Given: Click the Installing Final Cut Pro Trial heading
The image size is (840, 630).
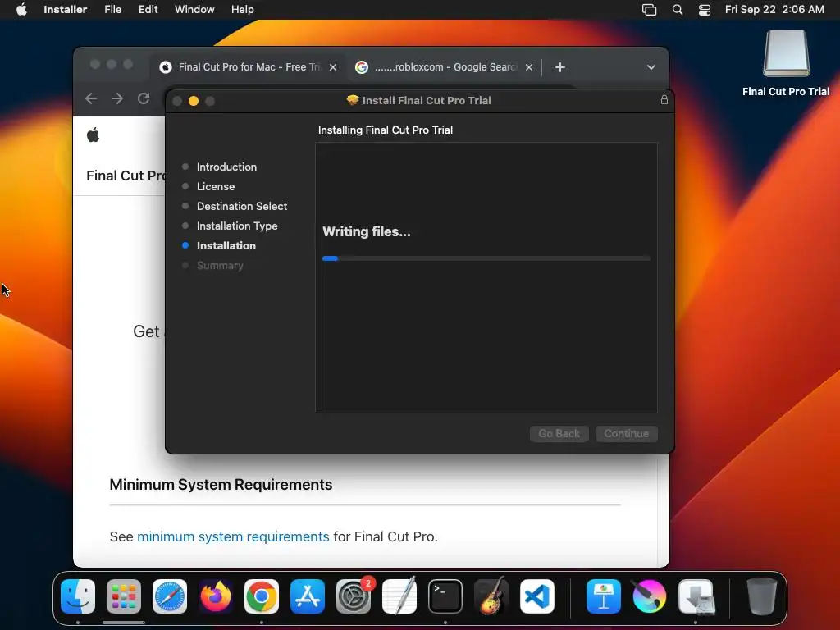Looking at the screenshot, I should [x=386, y=130].
